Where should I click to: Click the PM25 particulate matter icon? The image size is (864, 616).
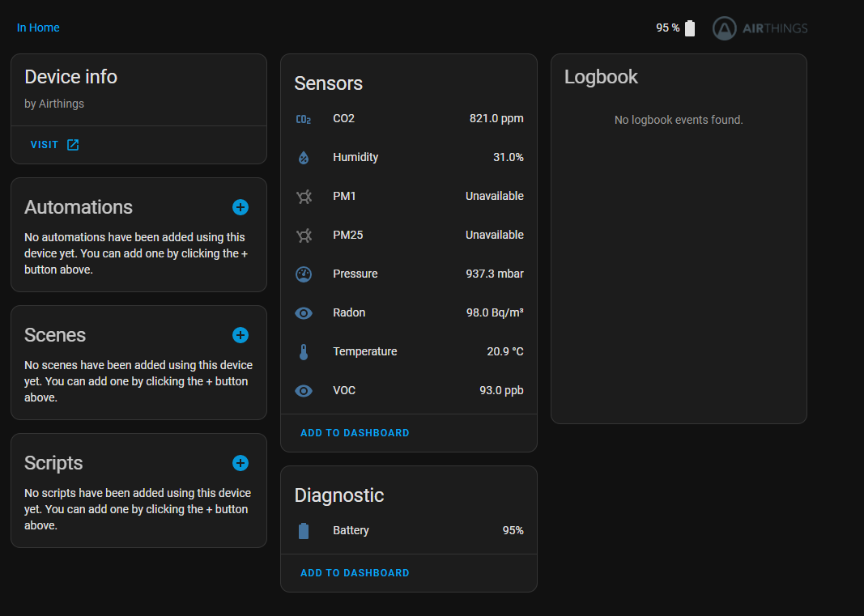(x=303, y=235)
